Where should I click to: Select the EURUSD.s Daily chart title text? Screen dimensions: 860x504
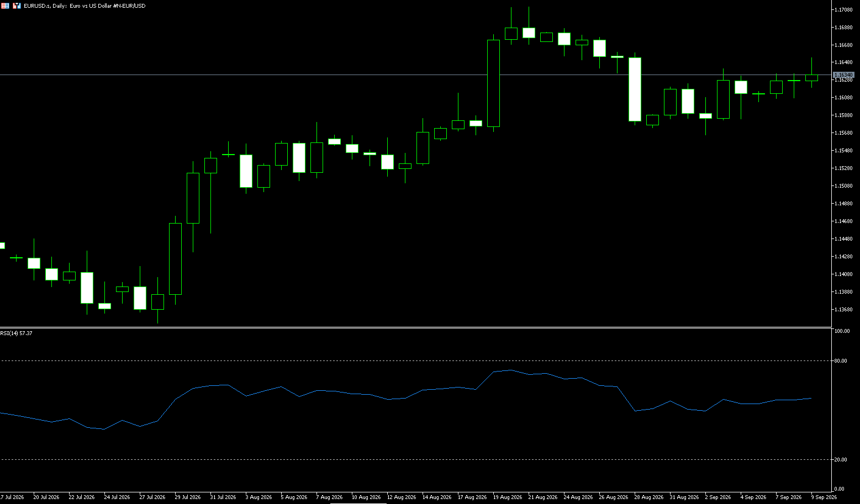[x=85, y=6]
